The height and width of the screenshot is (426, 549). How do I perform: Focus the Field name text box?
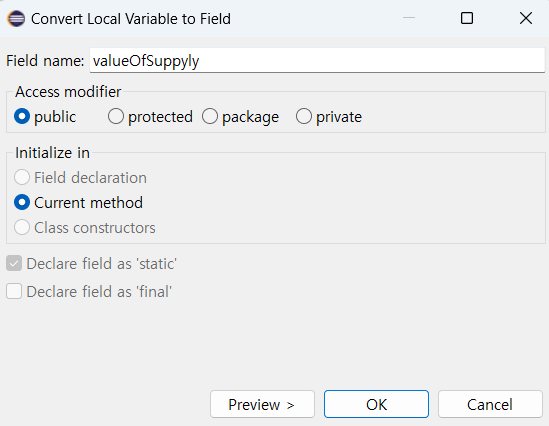click(317, 61)
